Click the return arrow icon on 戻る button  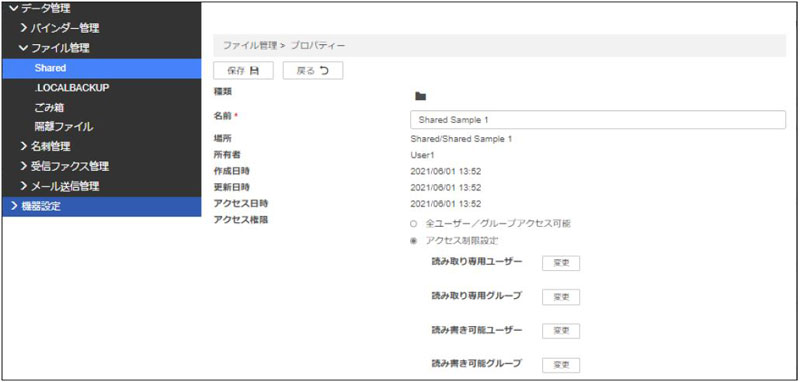pos(323,71)
